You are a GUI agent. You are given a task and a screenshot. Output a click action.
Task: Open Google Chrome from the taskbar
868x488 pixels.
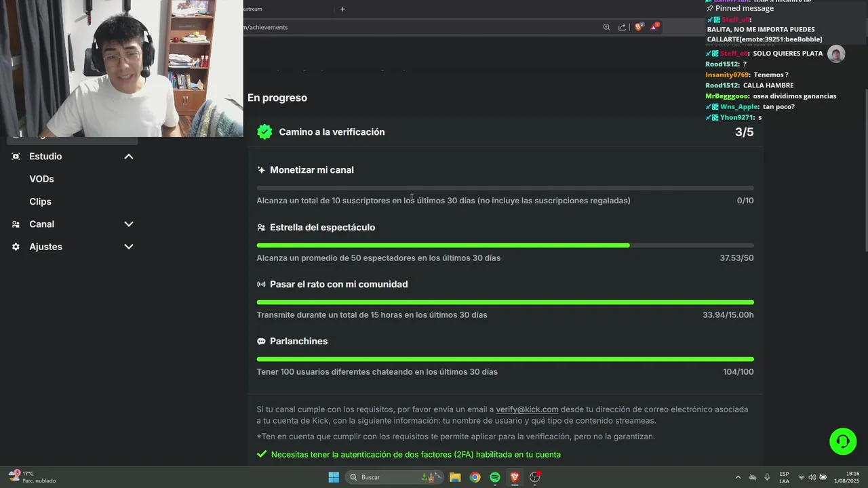475,477
